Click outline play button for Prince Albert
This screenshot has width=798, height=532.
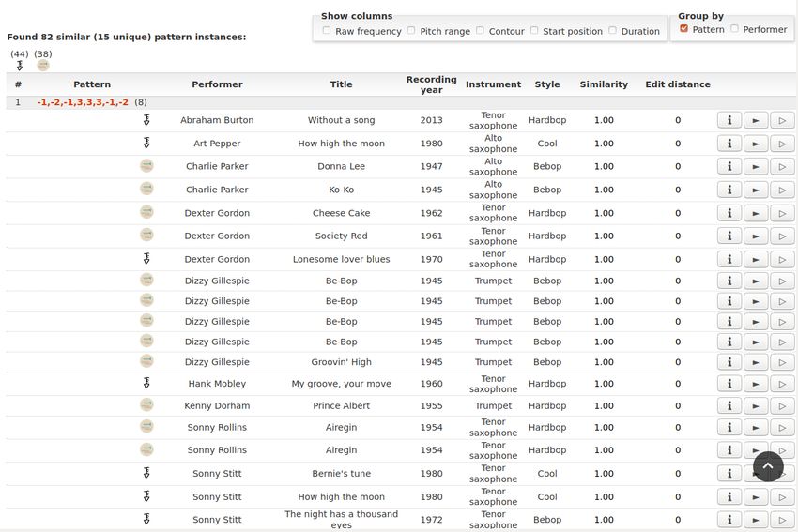click(782, 406)
